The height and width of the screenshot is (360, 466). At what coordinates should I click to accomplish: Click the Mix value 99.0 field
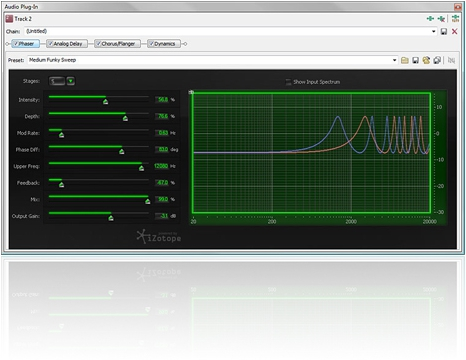click(162, 199)
